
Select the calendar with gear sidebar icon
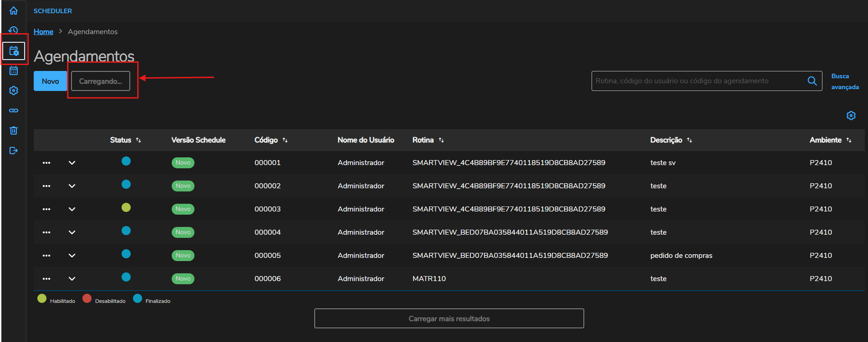point(14,50)
